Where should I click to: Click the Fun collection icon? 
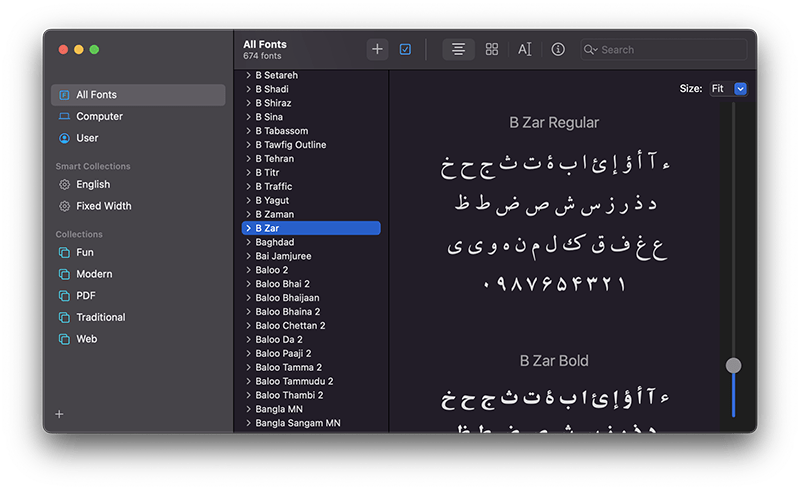click(64, 253)
